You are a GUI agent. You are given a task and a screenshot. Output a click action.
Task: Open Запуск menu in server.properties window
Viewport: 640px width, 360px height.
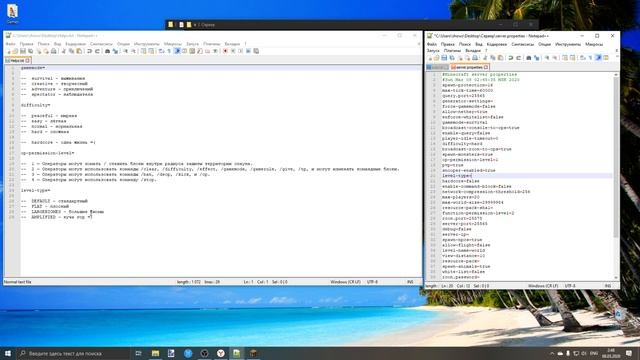(x=433, y=51)
